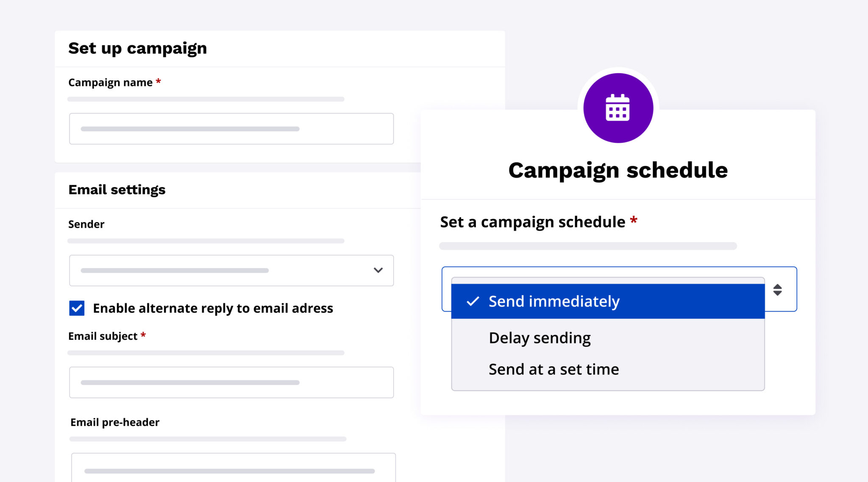Click the asterisk after Set a campaign schedule
The width and height of the screenshot is (868, 482).
[x=633, y=221]
